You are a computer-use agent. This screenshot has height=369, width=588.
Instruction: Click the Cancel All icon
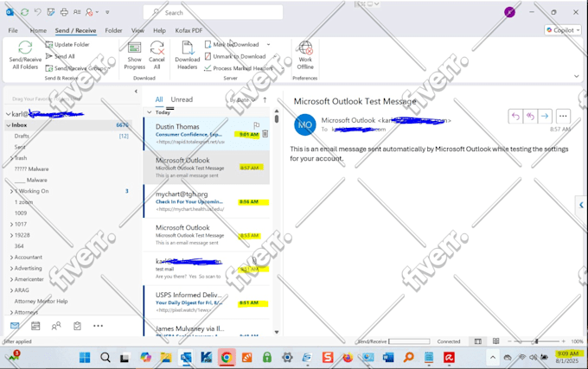pyautogui.click(x=157, y=48)
